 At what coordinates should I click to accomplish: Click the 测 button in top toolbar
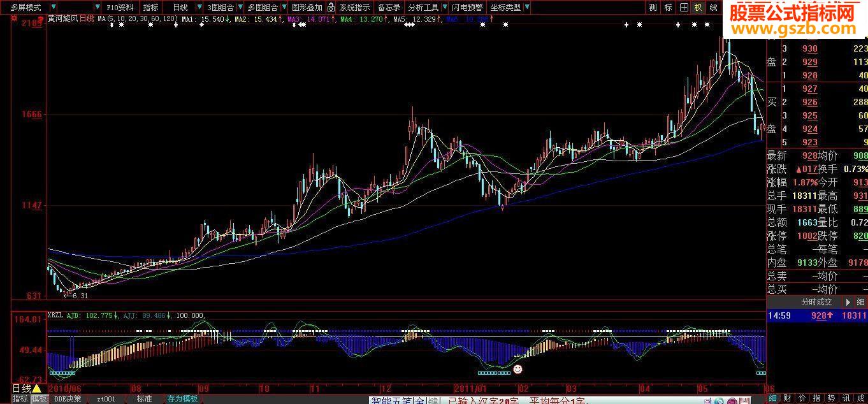pos(653,8)
